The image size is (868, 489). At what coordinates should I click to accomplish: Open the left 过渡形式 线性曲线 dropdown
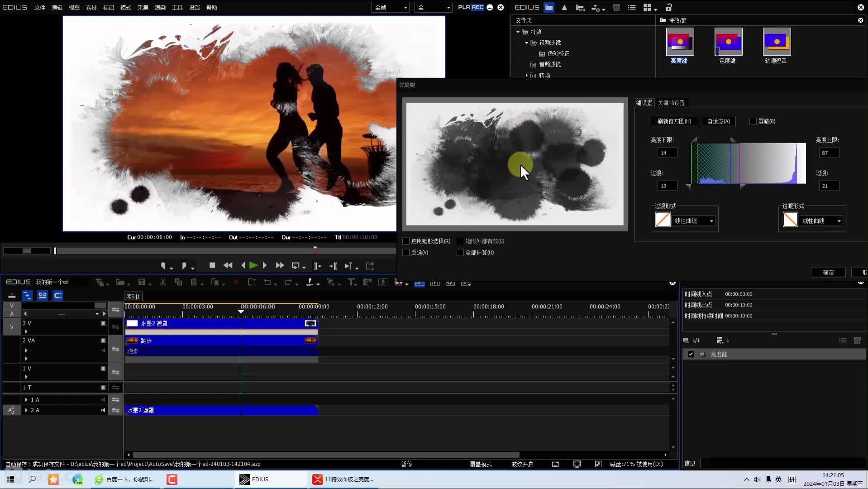tap(693, 221)
